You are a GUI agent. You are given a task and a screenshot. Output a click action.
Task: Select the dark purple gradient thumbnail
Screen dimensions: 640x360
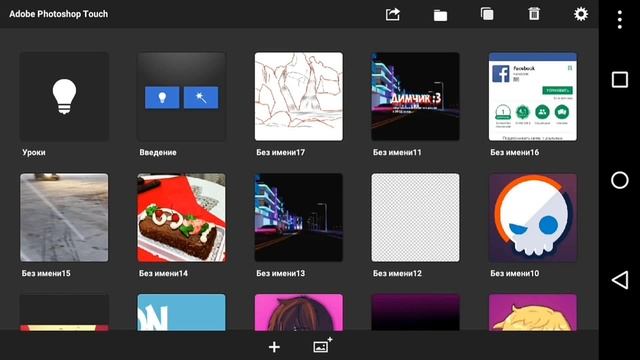pos(415,312)
